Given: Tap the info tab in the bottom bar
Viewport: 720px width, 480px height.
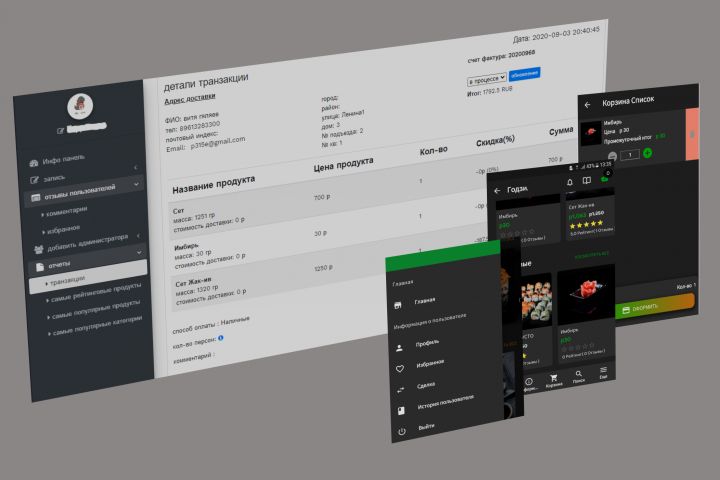Looking at the screenshot, I should (x=529, y=384).
